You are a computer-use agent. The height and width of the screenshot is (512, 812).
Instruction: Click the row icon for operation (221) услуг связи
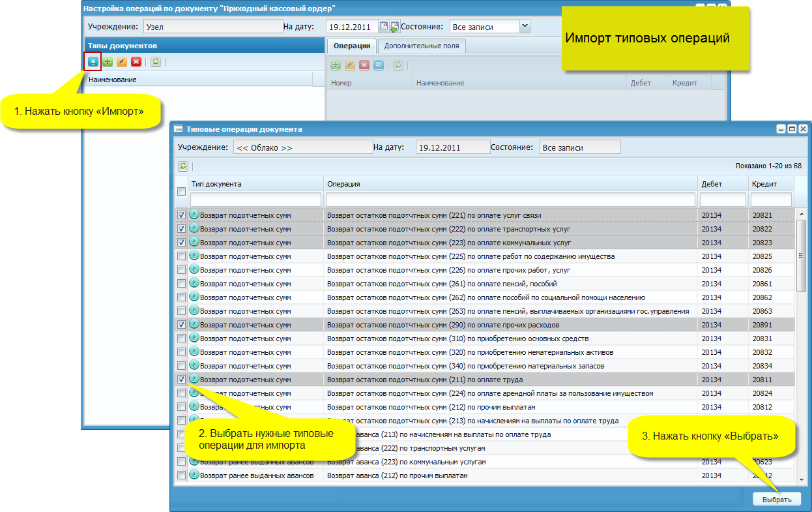coord(194,215)
